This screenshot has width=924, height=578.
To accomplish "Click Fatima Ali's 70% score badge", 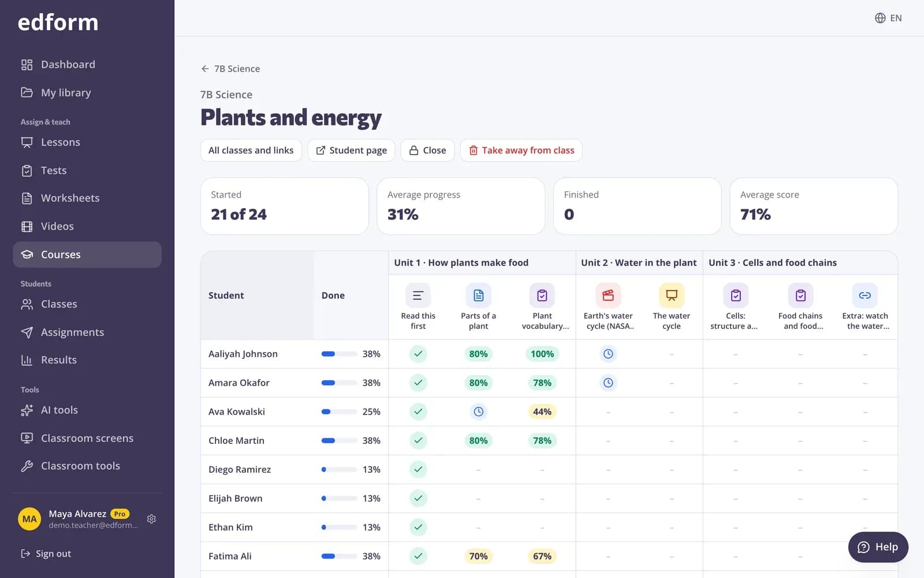I will point(478,556).
